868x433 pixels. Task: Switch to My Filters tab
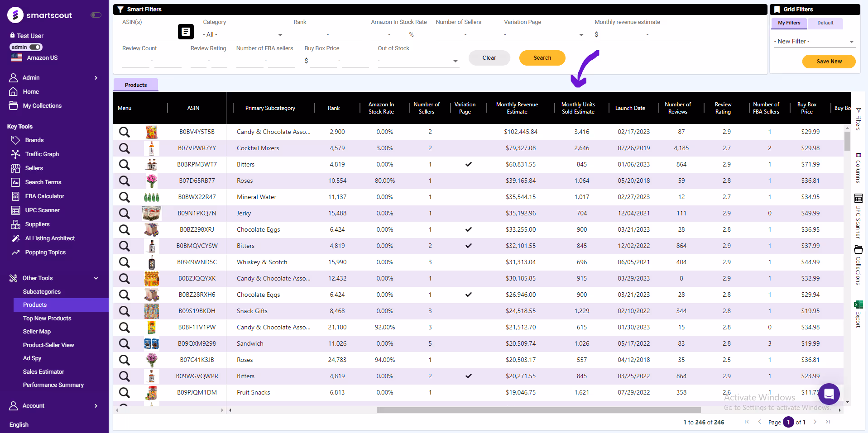click(x=789, y=23)
